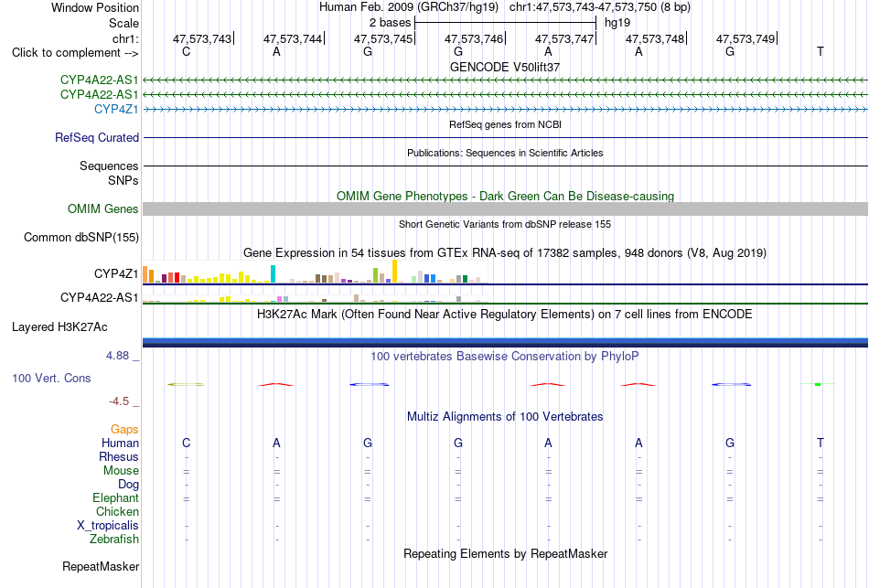This screenshot has width=869, height=588.
Task: Click the Common dbSNP(155) label
Action: pos(80,237)
